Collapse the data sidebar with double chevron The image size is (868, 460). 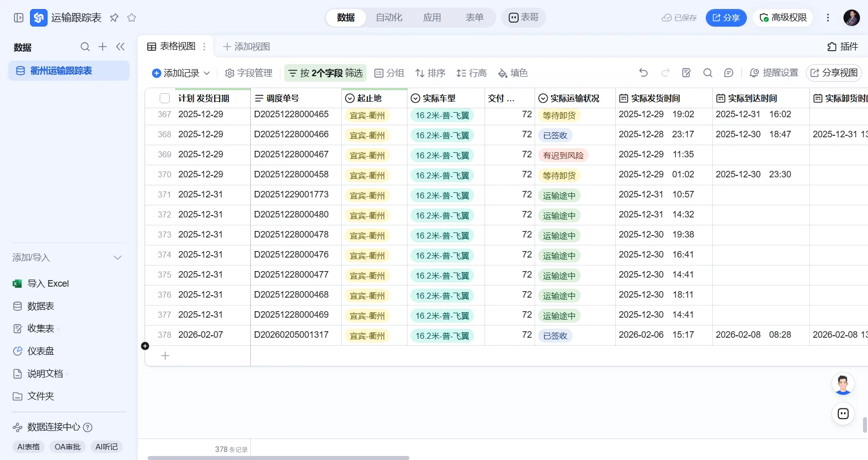click(120, 47)
